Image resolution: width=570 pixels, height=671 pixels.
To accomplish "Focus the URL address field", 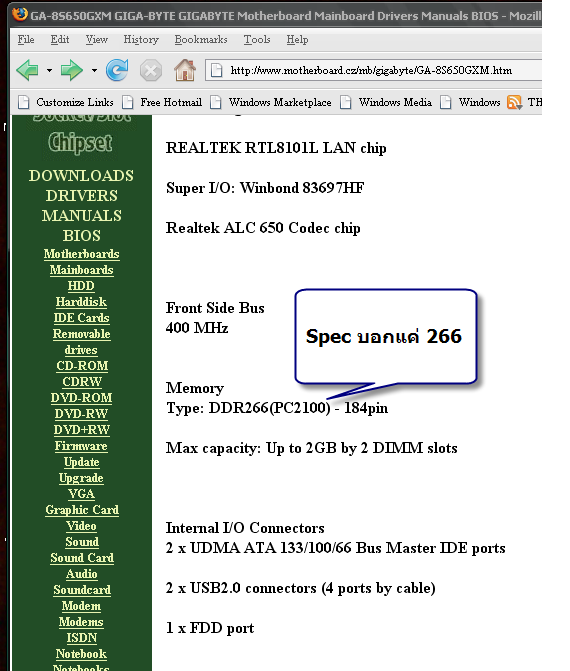I will (x=373, y=70).
